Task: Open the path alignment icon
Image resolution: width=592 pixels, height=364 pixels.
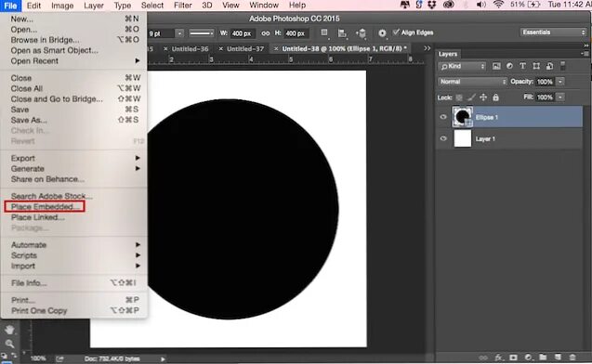Action: (x=342, y=33)
